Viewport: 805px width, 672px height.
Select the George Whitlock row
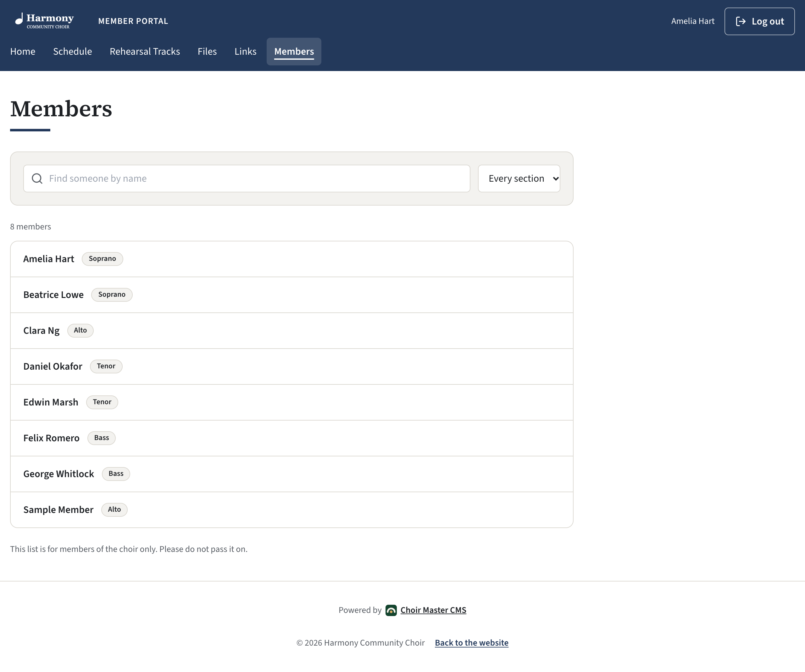click(292, 474)
